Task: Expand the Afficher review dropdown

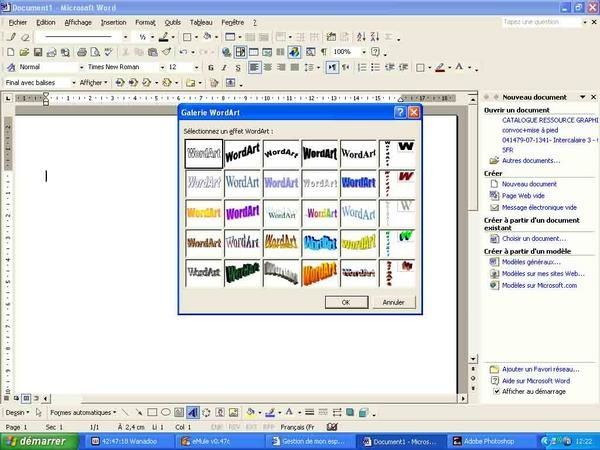Action: pos(93,83)
